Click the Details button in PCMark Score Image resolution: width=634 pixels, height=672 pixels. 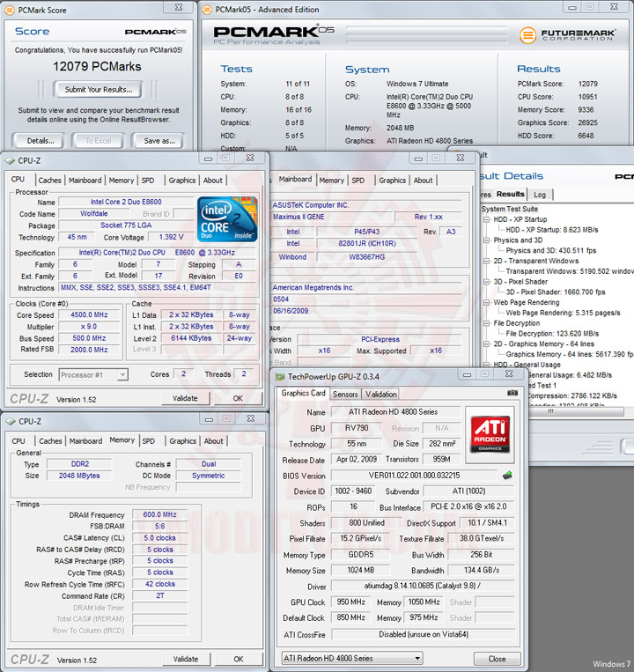(41, 141)
